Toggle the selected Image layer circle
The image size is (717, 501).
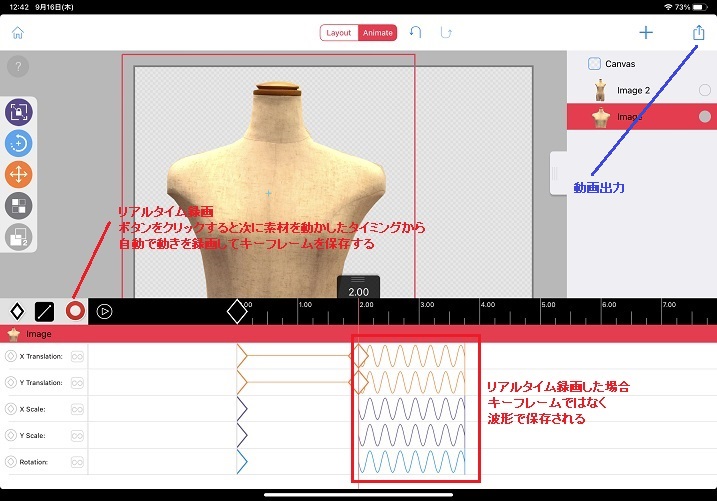[x=704, y=117]
